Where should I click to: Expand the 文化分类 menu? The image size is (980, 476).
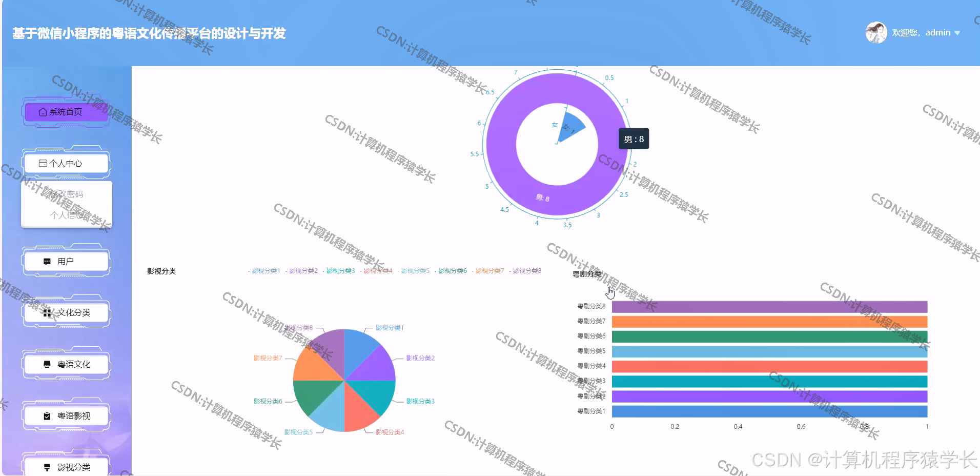coord(66,313)
